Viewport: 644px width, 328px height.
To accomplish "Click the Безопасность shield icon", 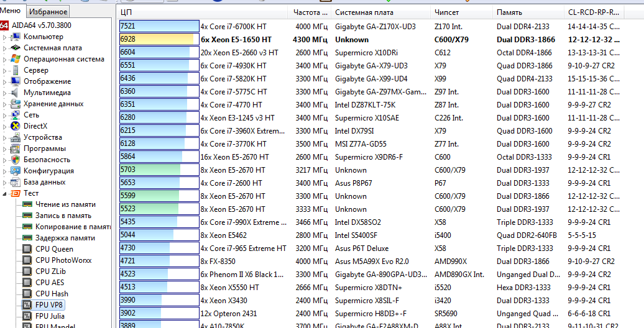I will [x=16, y=160].
